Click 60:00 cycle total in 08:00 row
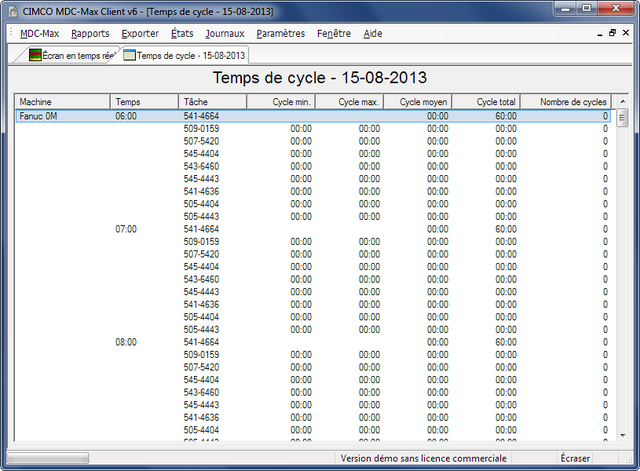 [506, 342]
